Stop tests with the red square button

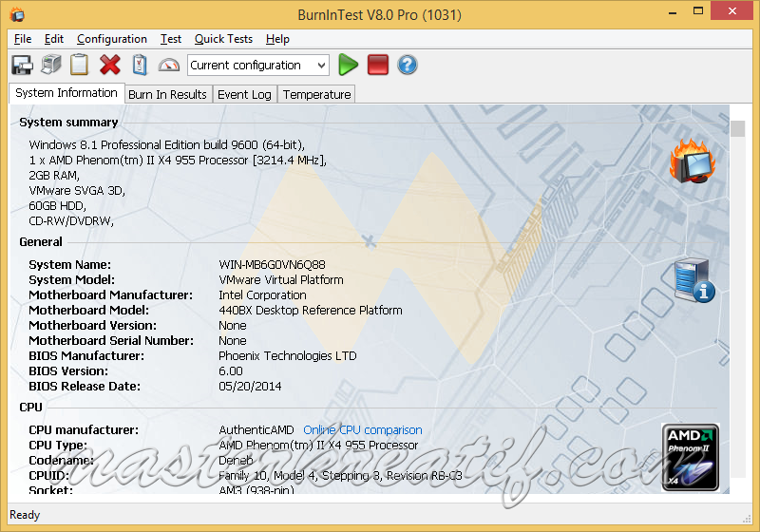click(x=378, y=65)
